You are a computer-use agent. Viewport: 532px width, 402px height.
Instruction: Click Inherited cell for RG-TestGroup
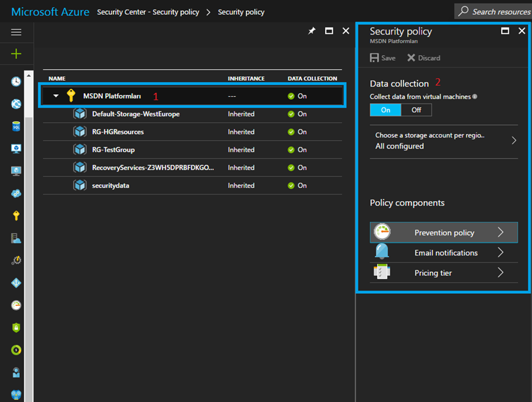[x=241, y=150]
